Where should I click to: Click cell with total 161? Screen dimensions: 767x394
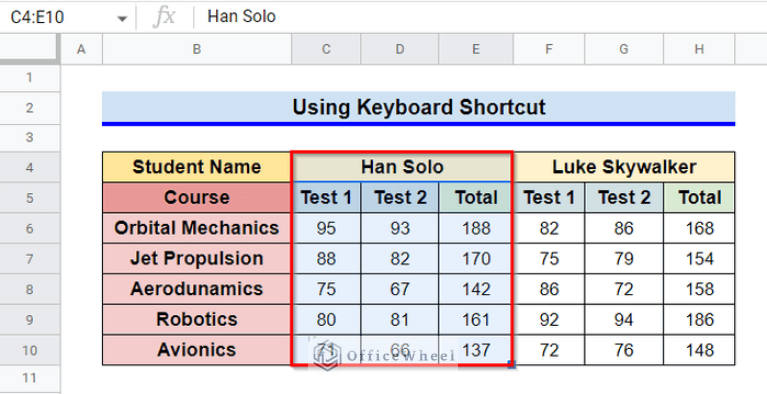(476, 319)
